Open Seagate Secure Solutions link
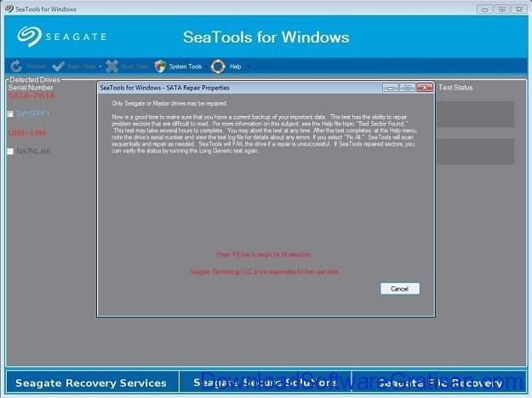 [x=266, y=383]
